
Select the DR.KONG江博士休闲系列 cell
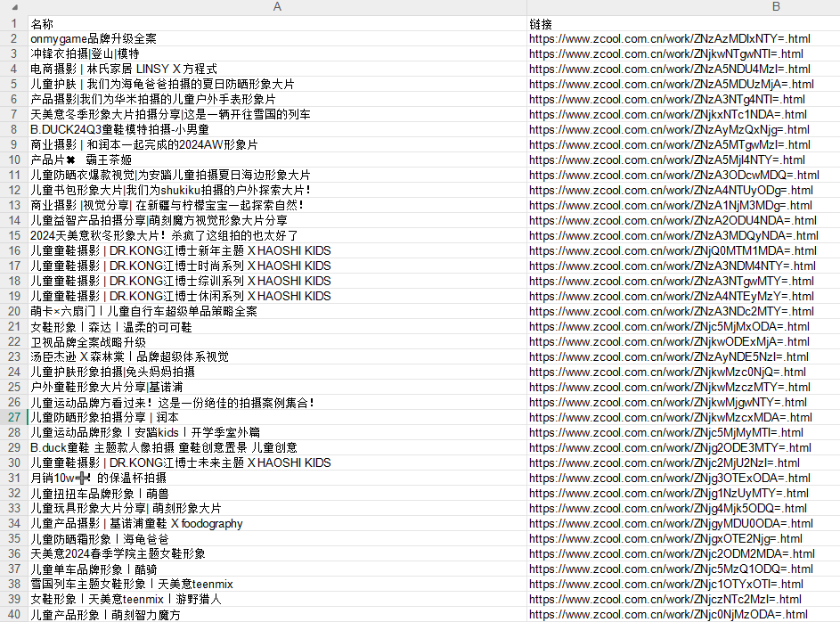coord(277,296)
